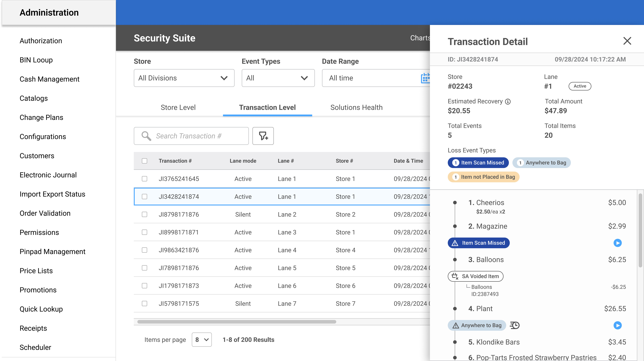Viewport: 644px width, 361px height.
Task: Check the box for JI8798171876
Action: point(144,214)
